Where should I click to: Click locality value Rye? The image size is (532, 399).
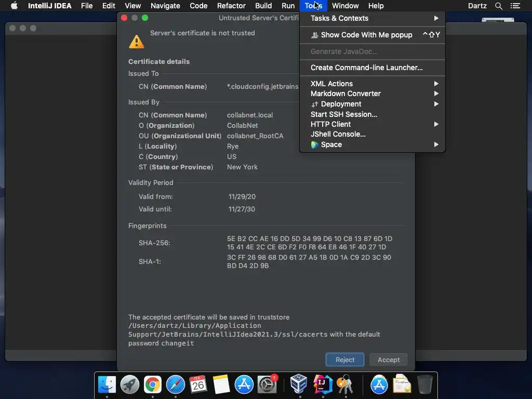233,147
